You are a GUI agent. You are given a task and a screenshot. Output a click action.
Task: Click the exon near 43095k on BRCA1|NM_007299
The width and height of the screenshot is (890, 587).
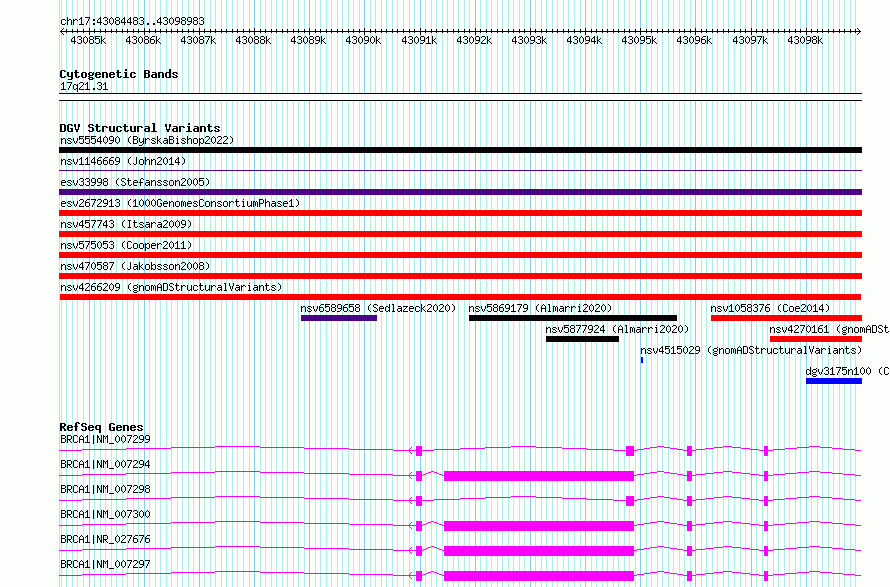tap(629, 451)
